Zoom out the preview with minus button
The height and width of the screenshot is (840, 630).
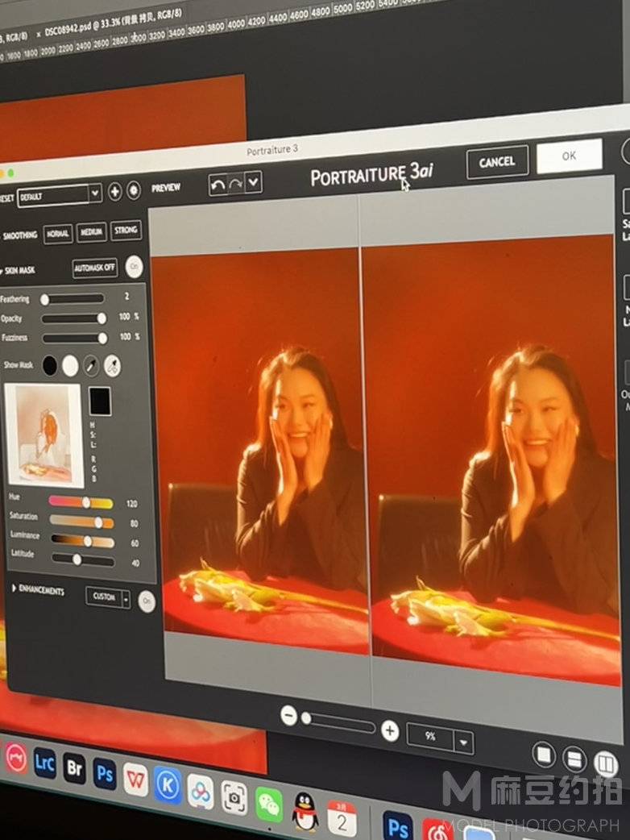(288, 715)
